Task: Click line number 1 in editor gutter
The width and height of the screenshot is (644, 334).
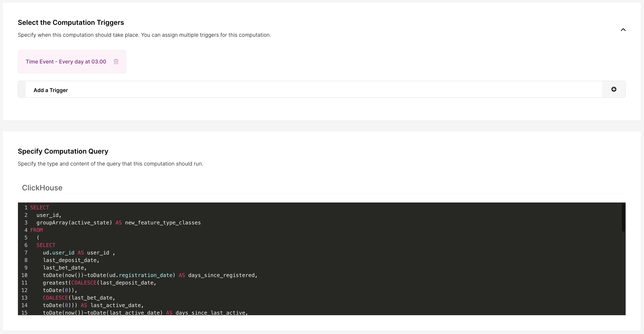Action: tap(26, 207)
